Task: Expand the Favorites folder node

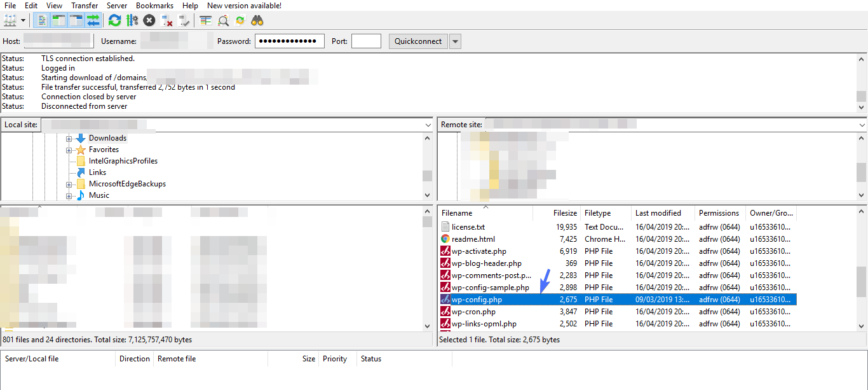Action: click(69, 150)
